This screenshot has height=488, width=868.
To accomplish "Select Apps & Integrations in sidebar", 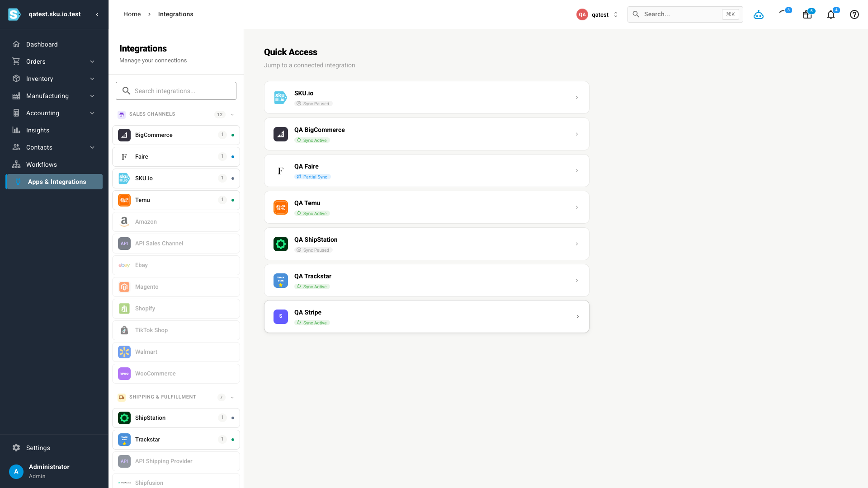I will 54,182.
